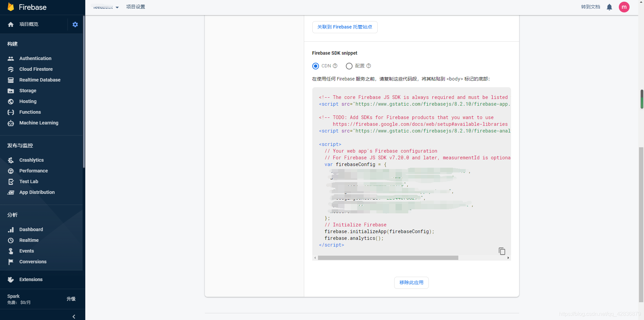644x320 pixels.
Task: Select the CDN radio button
Action: [x=316, y=66]
